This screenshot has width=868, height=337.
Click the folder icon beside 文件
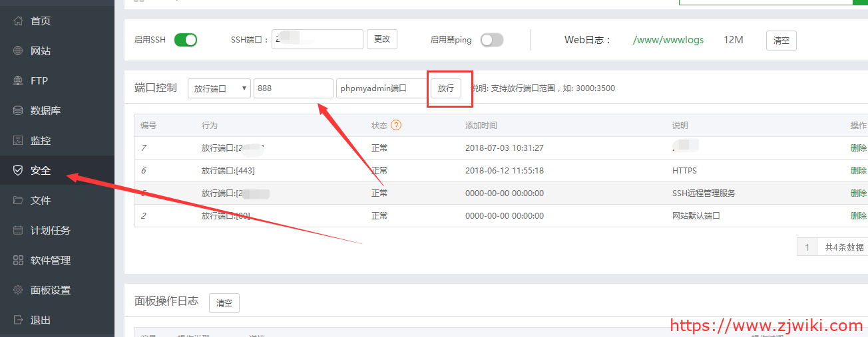pos(18,200)
